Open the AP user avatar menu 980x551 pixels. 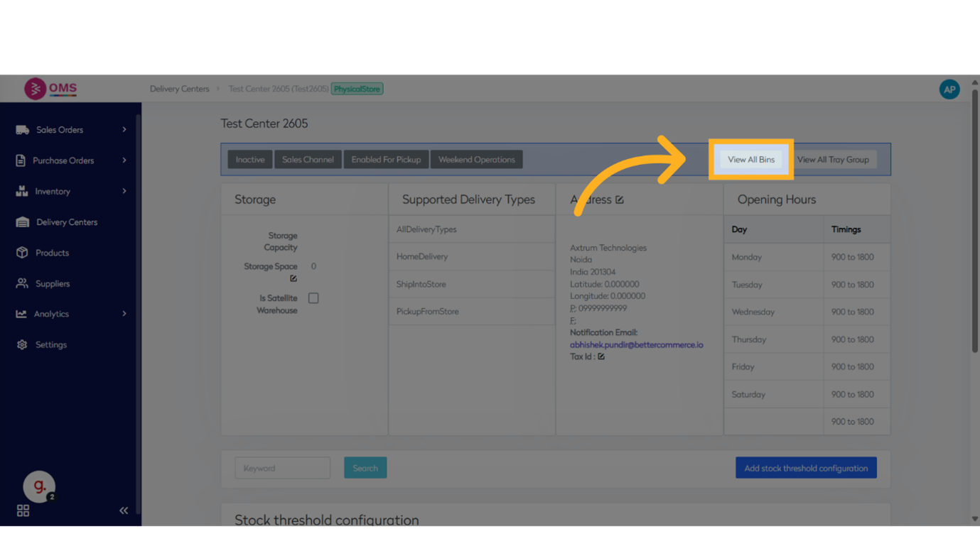[x=949, y=89]
